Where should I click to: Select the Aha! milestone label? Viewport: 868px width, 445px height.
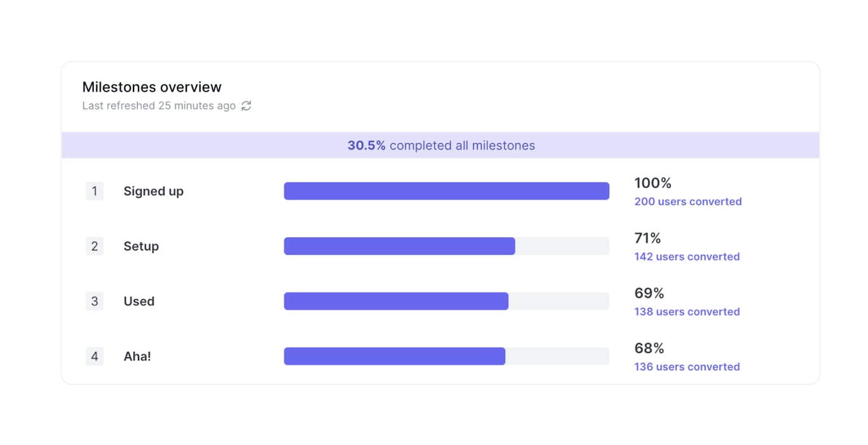[x=137, y=357]
